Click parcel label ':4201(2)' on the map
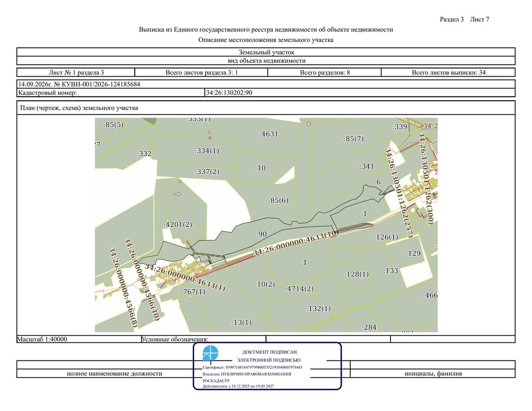 tap(178, 225)
